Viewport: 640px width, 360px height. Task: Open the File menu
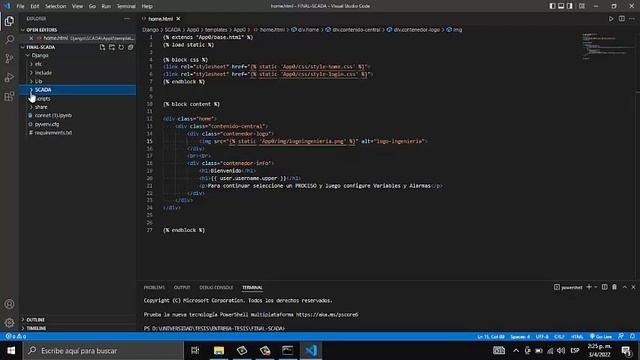(x=20, y=6)
